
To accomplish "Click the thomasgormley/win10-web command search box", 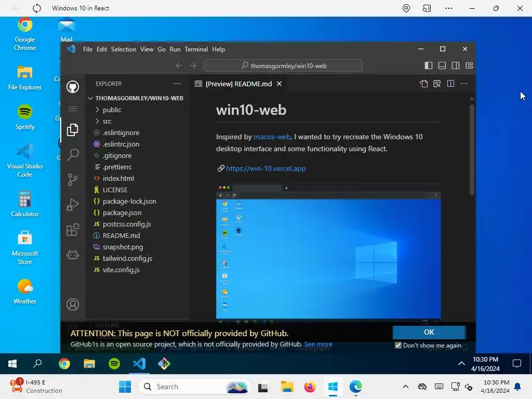I will click(x=283, y=65).
